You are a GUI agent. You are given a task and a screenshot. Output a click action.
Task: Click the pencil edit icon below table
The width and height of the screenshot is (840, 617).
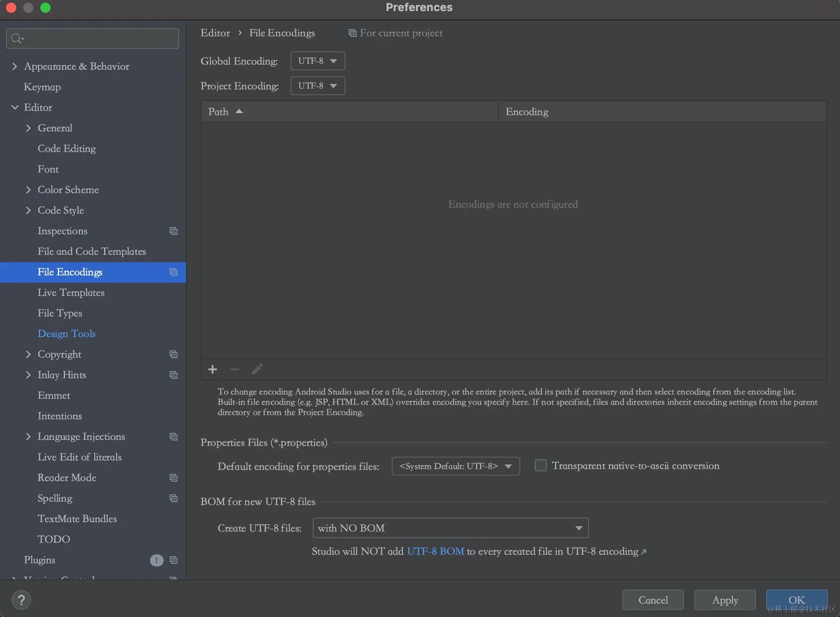tap(257, 369)
